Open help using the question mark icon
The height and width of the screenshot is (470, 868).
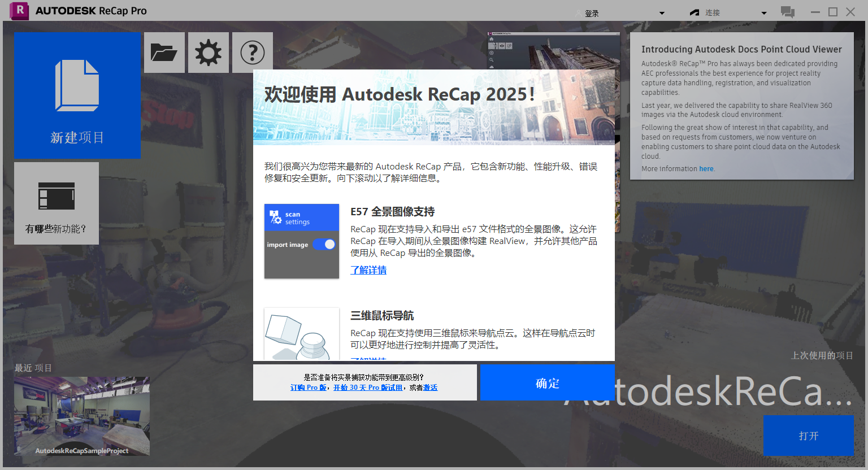click(252, 52)
